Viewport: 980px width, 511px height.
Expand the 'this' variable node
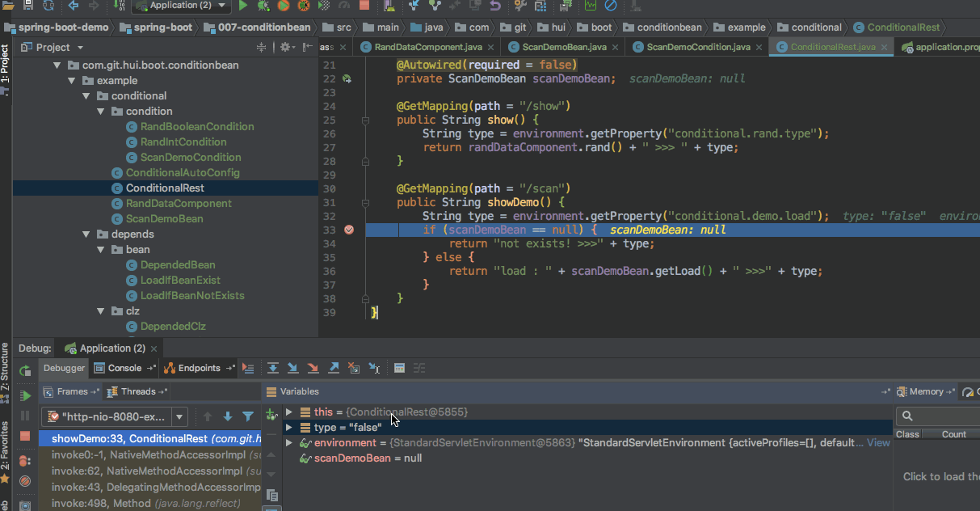tap(289, 412)
